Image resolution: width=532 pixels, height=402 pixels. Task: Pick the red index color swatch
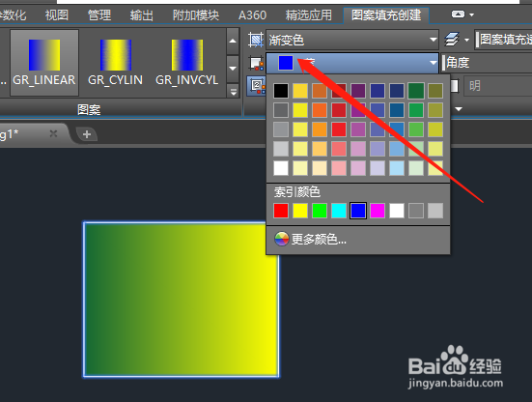click(281, 211)
